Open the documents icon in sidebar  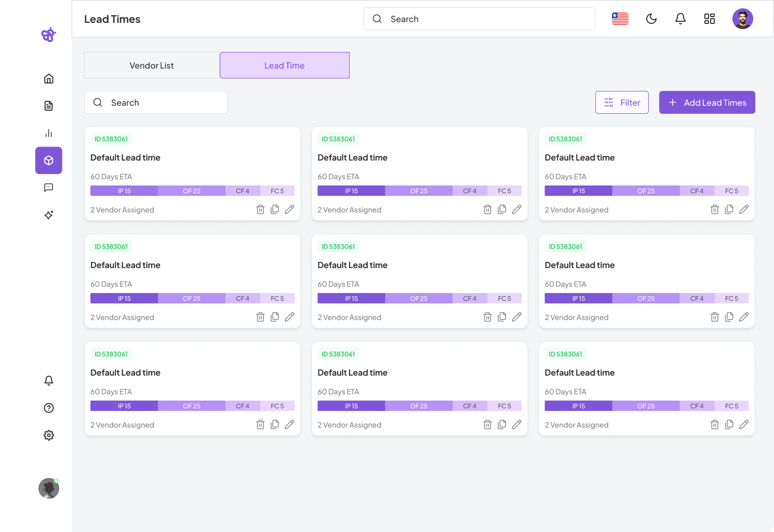point(49,106)
